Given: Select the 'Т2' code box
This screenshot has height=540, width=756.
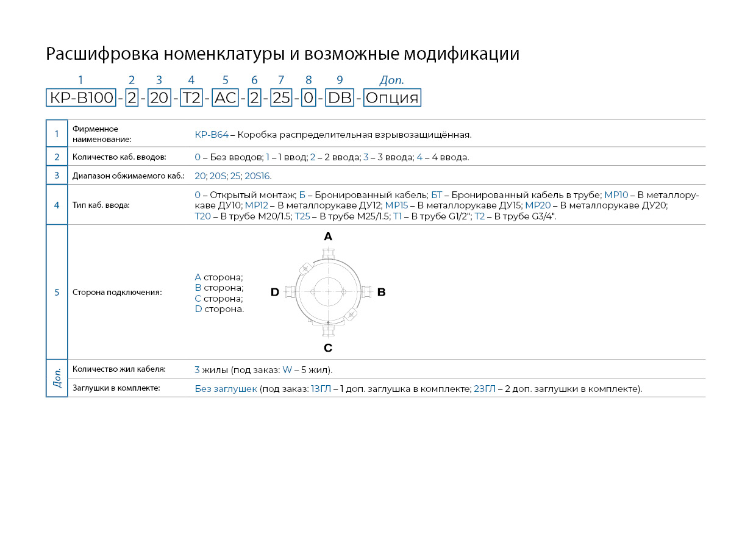Looking at the screenshot, I should click(x=191, y=98).
